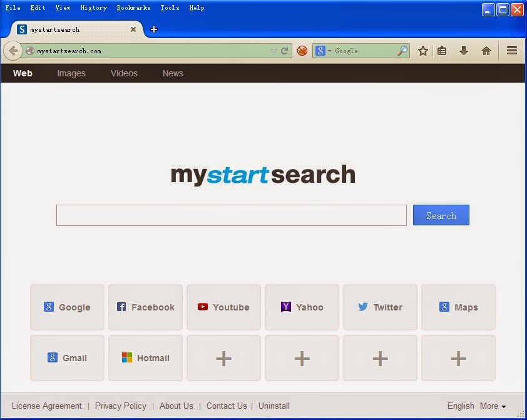Open the Tools menu
527x420 pixels.
(170, 8)
